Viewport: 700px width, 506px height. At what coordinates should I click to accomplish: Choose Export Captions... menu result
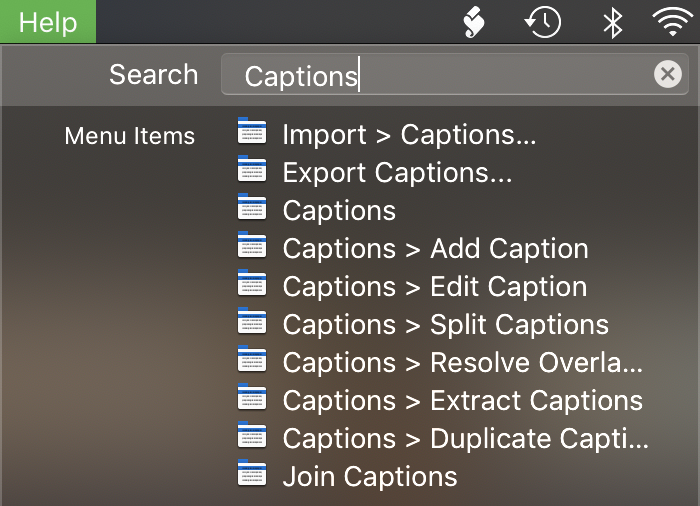tap(397, 173)
